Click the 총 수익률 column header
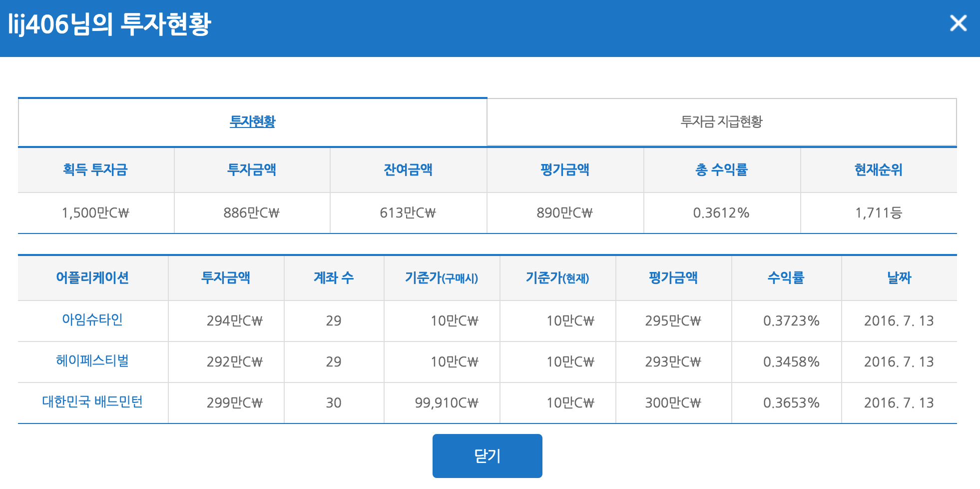The image size is (980, 489). tap(721, 170)
